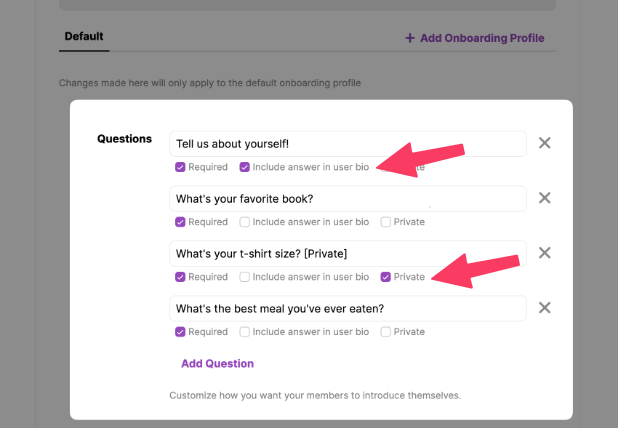Mark the best meal question as Private
Screen dimensions: 618x428
(386, 332)
